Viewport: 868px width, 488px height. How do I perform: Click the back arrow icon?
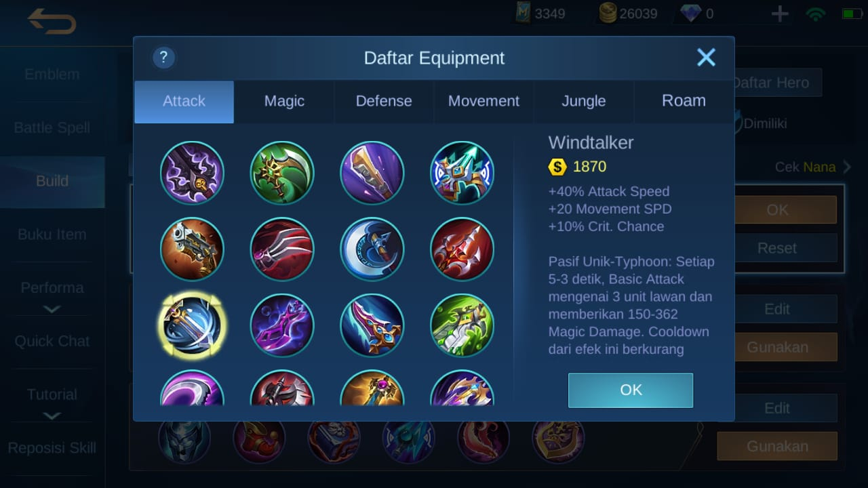click(x=52, y=22)
